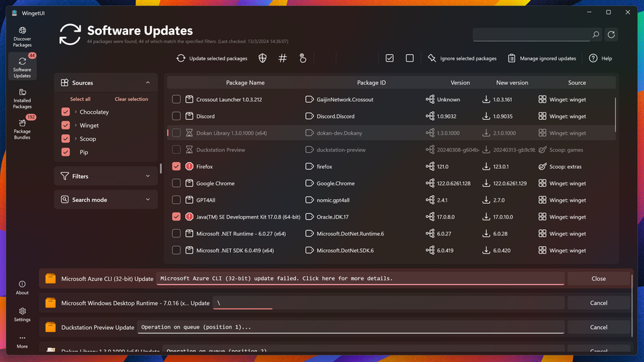Uncheck the Chocolatey source checkbox

pyautogui.click(x=66, y=112)
